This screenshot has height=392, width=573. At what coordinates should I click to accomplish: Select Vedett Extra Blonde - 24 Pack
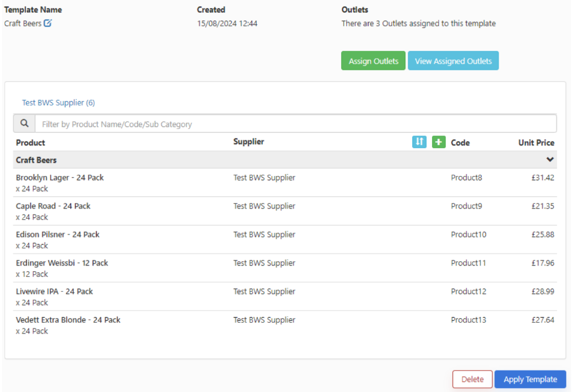click(x=68, y=320)
